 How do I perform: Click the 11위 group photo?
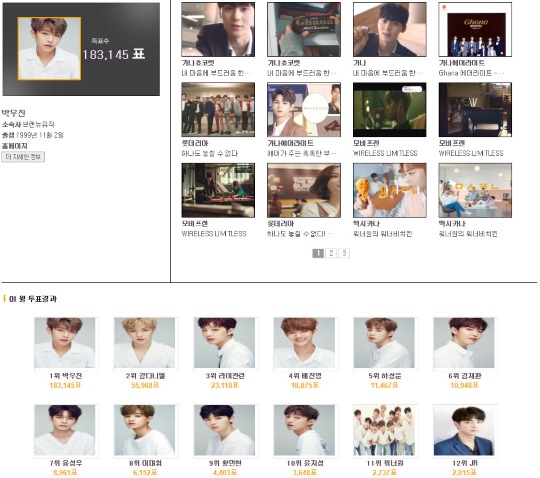(384, 430)
